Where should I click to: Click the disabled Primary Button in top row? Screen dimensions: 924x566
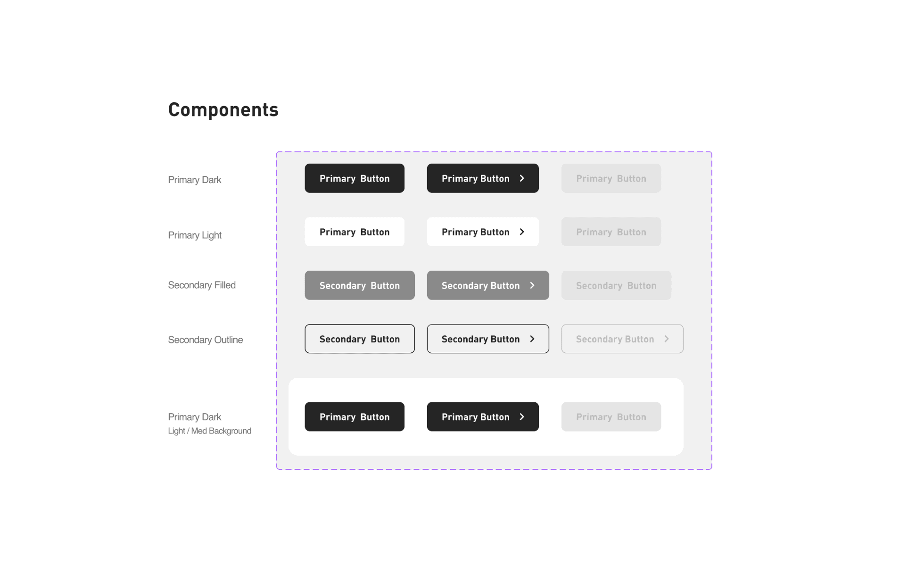(611, 178)
